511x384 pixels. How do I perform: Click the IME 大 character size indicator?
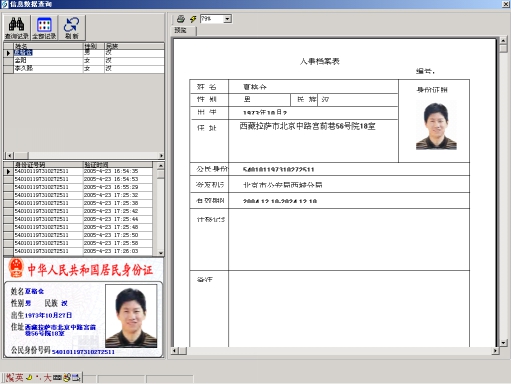47,377
